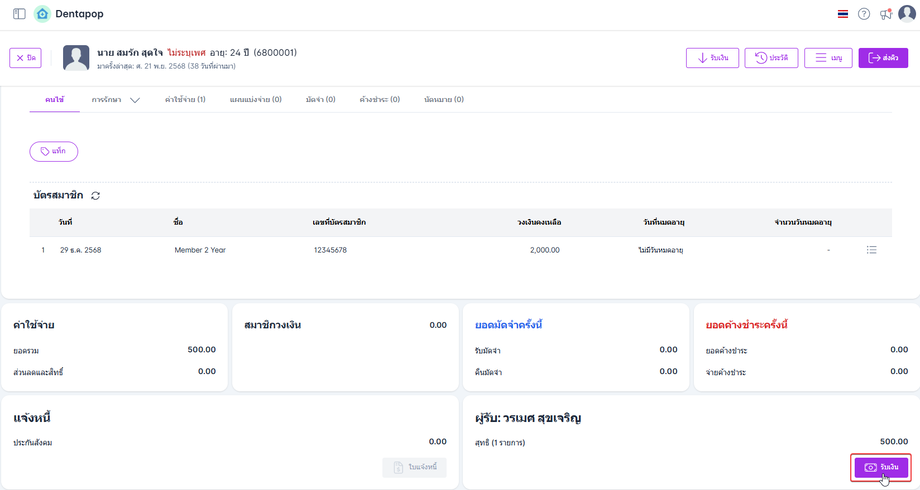Screen dimensions: 920x490
Task: Click the วงเงินคงเหลือ column header
Action: (539, 222)
